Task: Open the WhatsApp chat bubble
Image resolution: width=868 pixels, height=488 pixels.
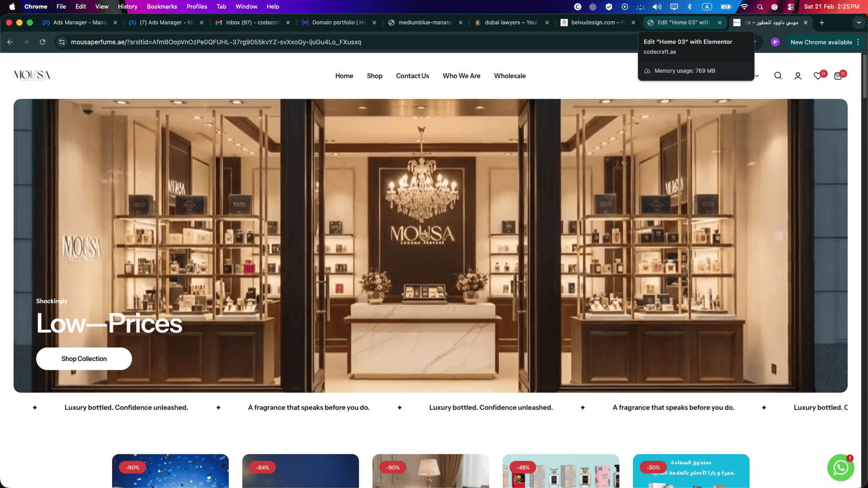Action: 840,467
